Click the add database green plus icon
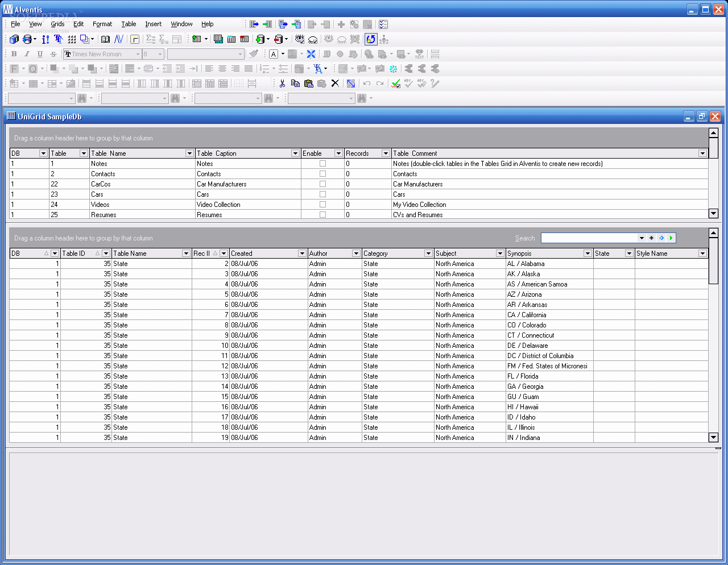The width and height of the screenshot is (728, 565). (x=260, y=39)
